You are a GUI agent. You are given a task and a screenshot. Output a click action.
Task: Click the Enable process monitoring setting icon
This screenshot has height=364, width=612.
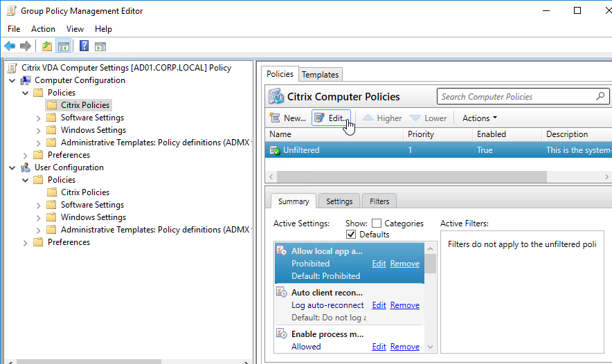click(x=281, y=333)
